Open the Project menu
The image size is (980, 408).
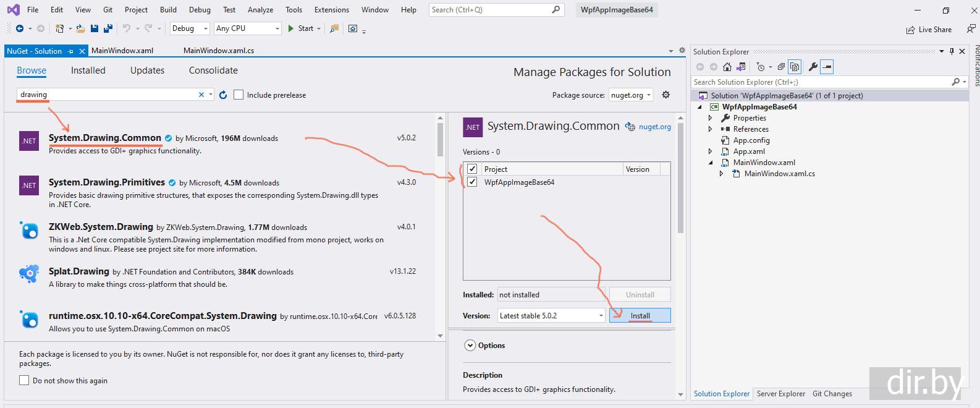pyautogui.click(x=136, y=10)
